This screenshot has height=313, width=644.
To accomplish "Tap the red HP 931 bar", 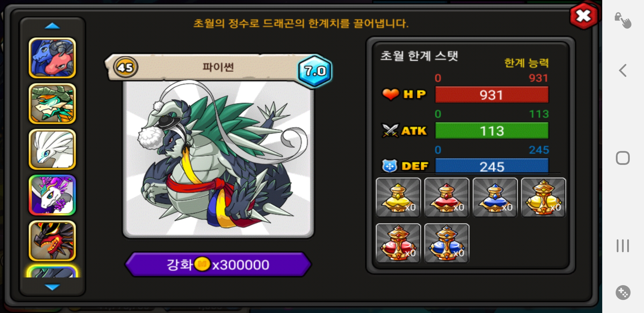I will pyautogui.click(x=492, y=95).
